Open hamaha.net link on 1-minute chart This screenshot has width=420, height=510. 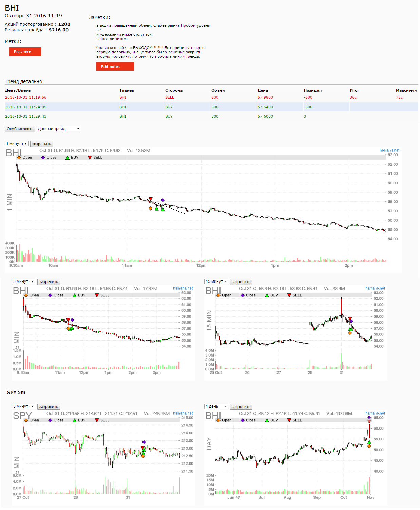(x=389, y=150)
